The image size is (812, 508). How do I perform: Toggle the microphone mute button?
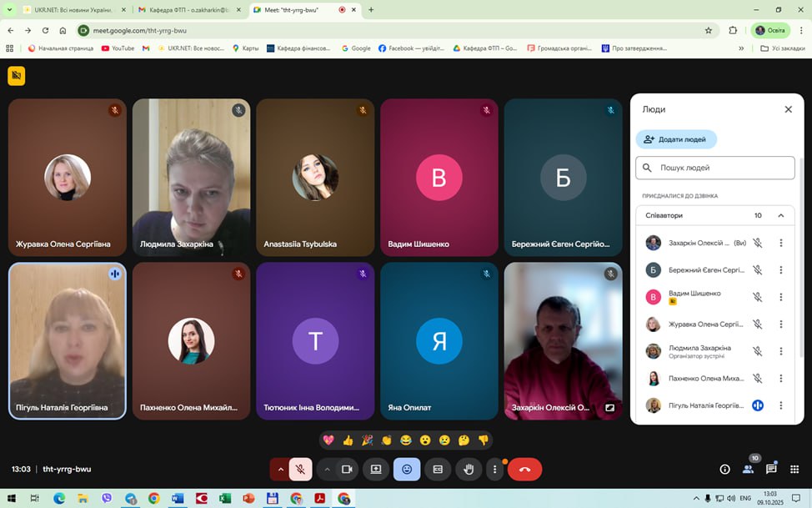[x=300, y=470]
